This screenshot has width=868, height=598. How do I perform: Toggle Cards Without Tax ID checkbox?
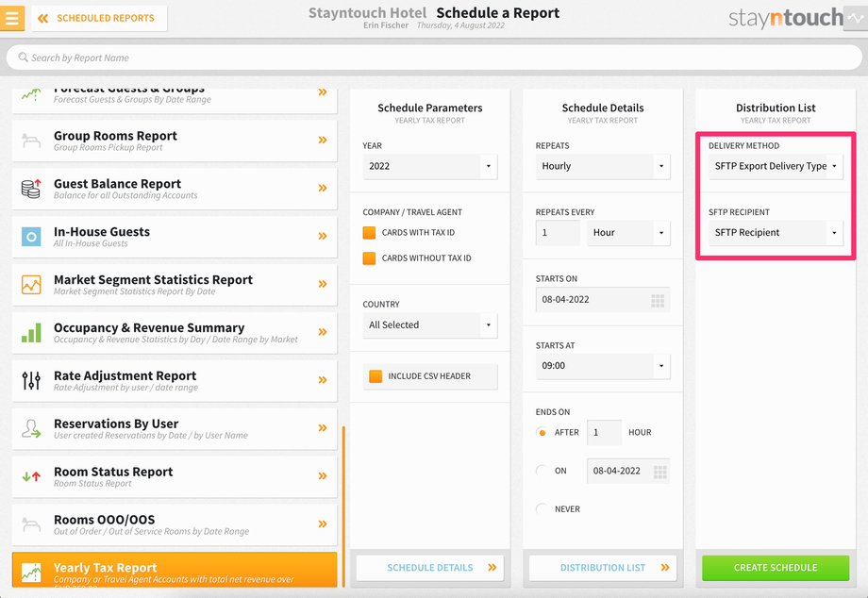[x=369, y=257]
